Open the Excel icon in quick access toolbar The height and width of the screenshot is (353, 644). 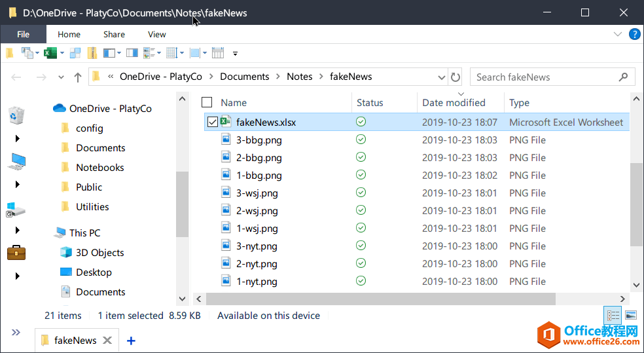(x=50, y=53)
